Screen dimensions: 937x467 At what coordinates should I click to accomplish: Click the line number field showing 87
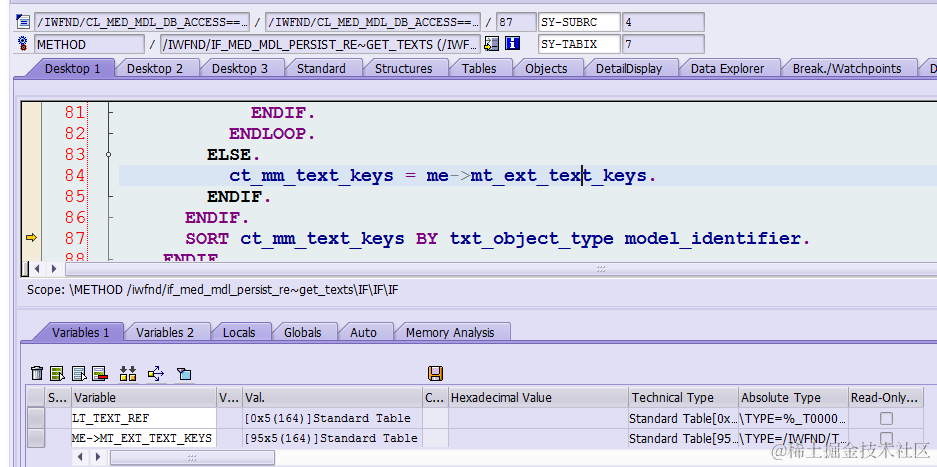click(x=516, y=23)
